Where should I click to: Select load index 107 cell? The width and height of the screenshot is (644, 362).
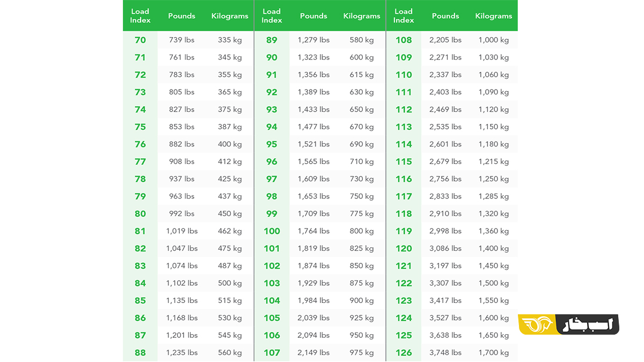tap(272, 353)
